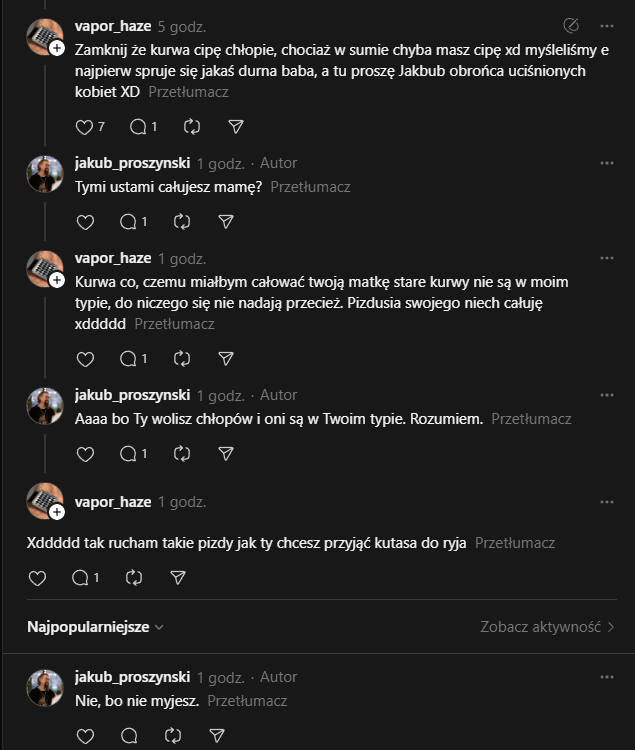
Task: Open Najpopularniejsze sorting dropdown
Action: pos(96,627)
